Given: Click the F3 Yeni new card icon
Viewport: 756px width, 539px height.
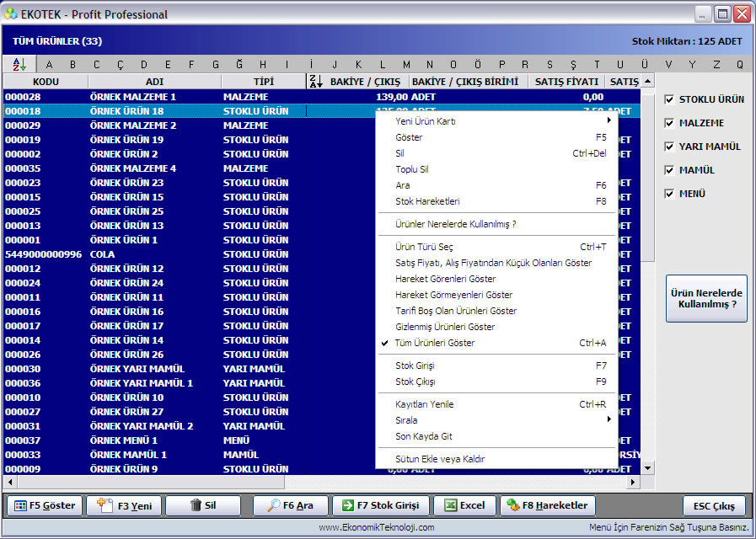Looking at the screenshot, I should (x=105, y=505).
